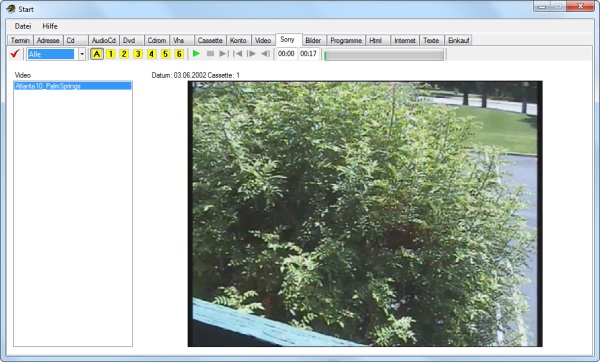Select the yellow A filter button
Image resolution: width=600 pixels, height=362 pixels.
click(x=97, y=54)
